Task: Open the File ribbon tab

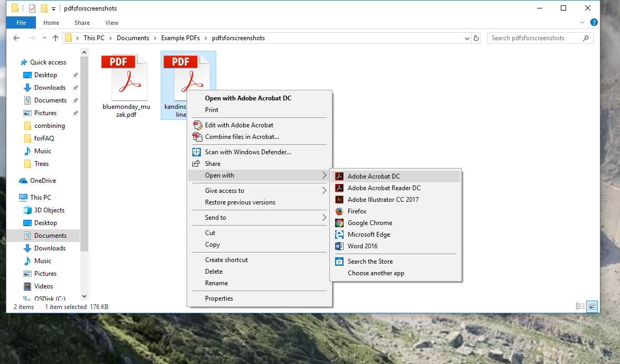Action: [21, 23]
